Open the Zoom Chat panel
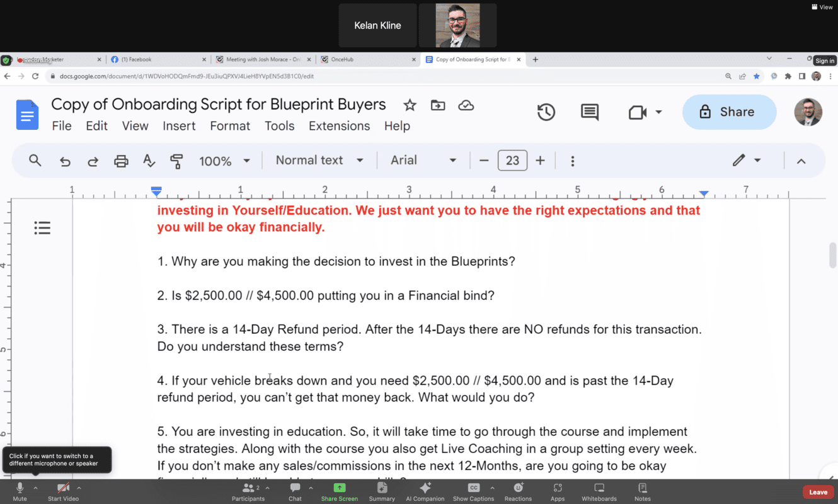This screenshot has width=838, height=504. (x=295, y=492)
